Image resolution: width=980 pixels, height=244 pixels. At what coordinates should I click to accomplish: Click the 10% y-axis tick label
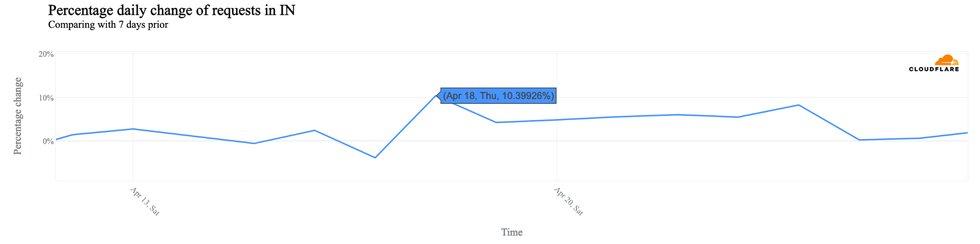pos(46,98)
